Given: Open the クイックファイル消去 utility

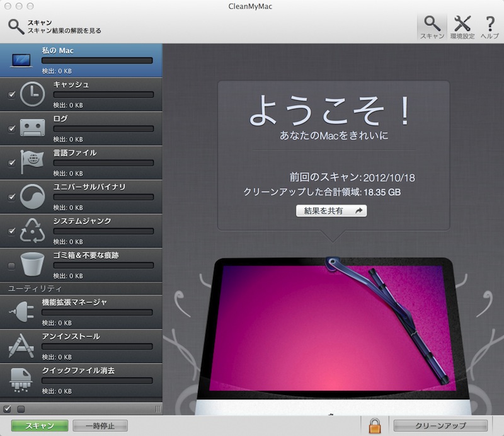Looking at the screenshot, I should [x=81, y=380].
